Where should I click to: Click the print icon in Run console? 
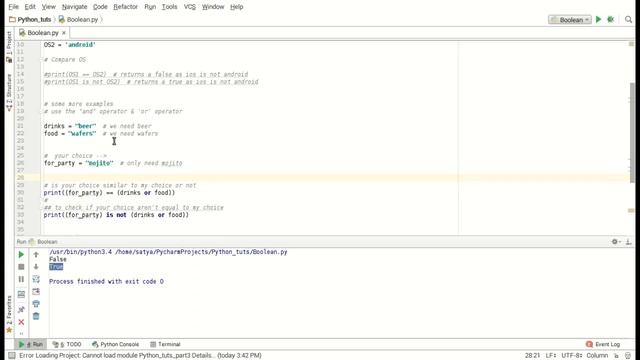pos(36,304)
